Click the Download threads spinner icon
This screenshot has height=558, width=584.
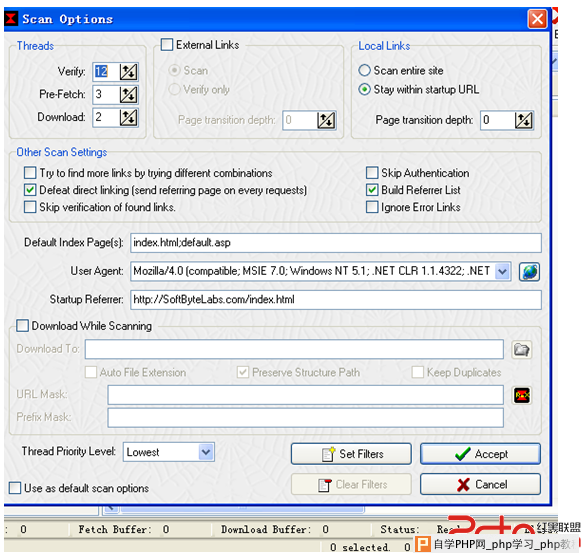pos(128,117)
